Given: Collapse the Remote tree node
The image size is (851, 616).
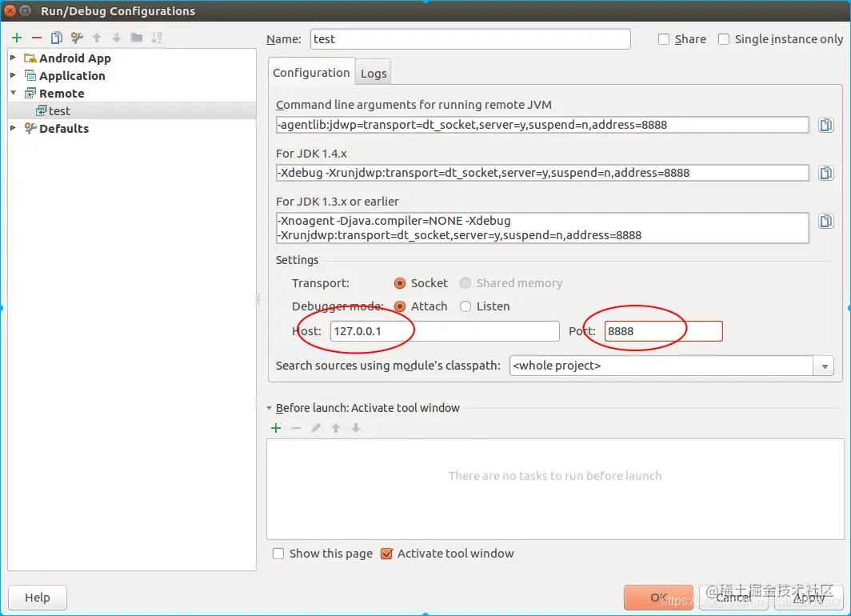Looking at the screenshot, I should coord(13,93).
